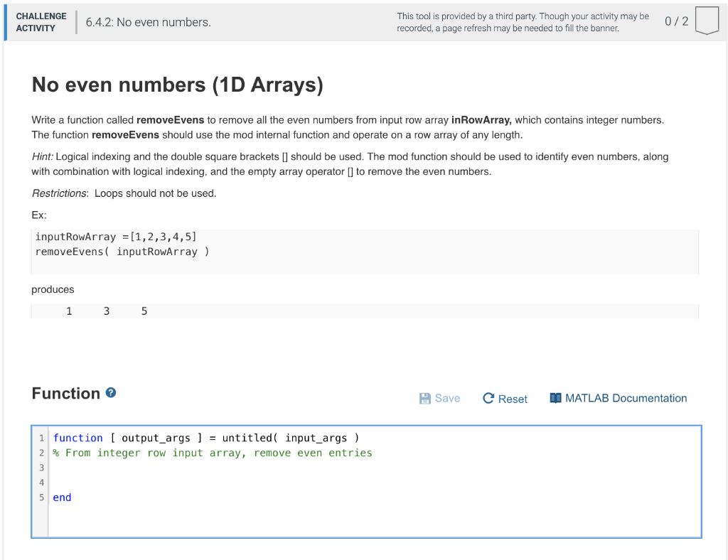The image size is (728, 560).
Task: Select the challenge title 6.4.2 No even numbers
Action: [x=146, y=22]
